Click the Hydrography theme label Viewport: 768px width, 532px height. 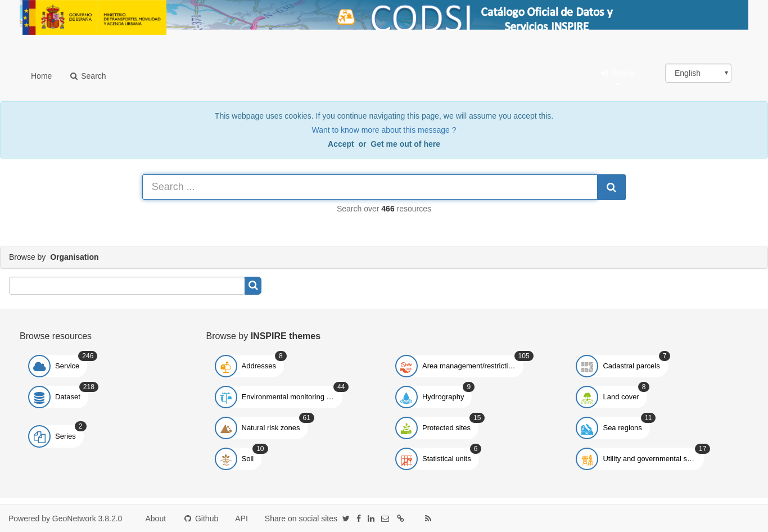(443, 397)
